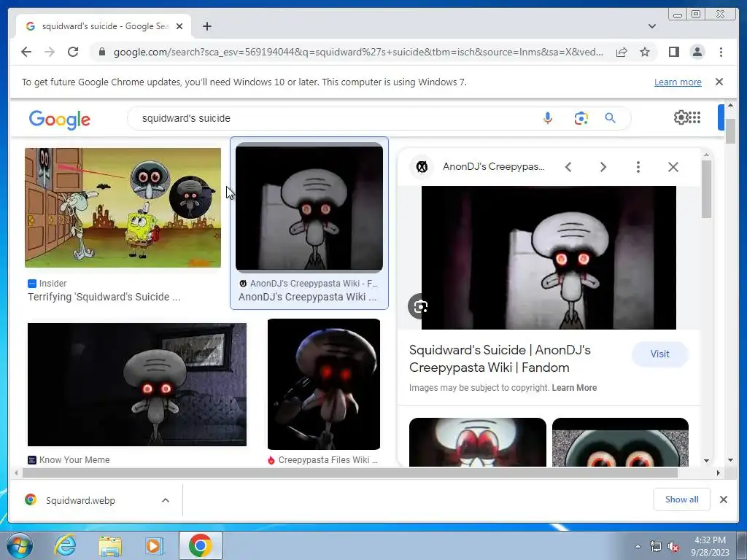Image resolution: width=747 pixels, height=560 pixels.
Task: Open Google quick settings gear
Action: click(x=681, y=117)
